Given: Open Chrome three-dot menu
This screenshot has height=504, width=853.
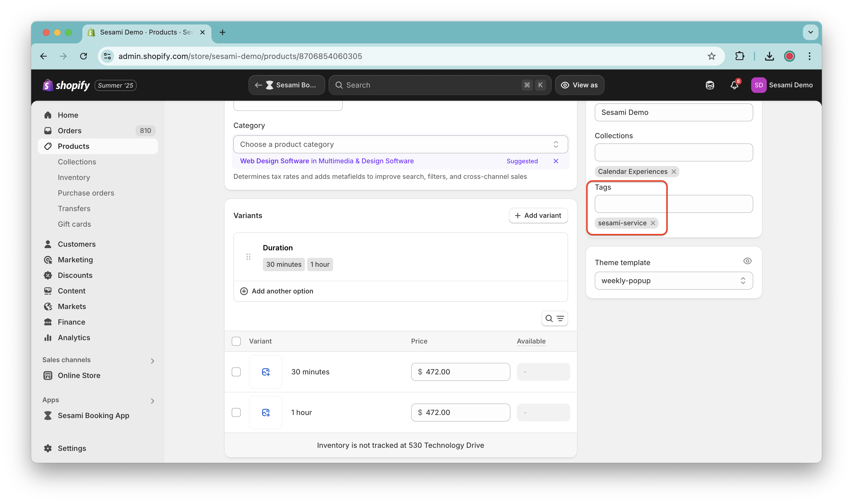Looking at the screenshot, I should point(809,56).
